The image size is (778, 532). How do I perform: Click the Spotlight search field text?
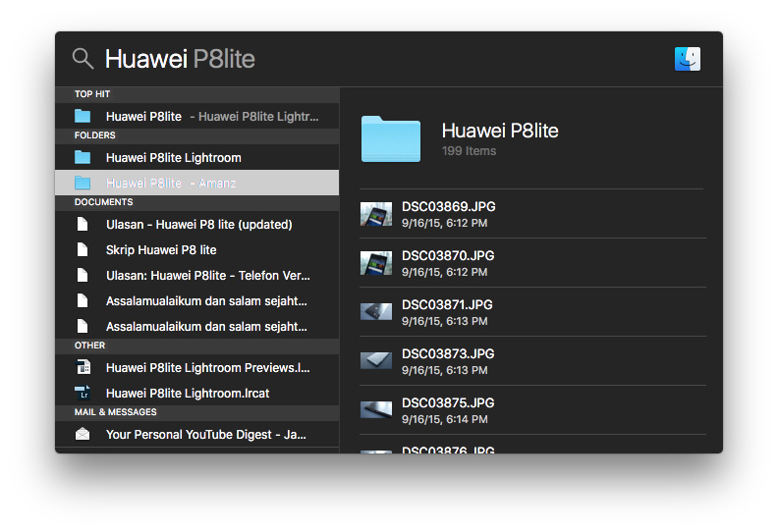pos(180,59)
